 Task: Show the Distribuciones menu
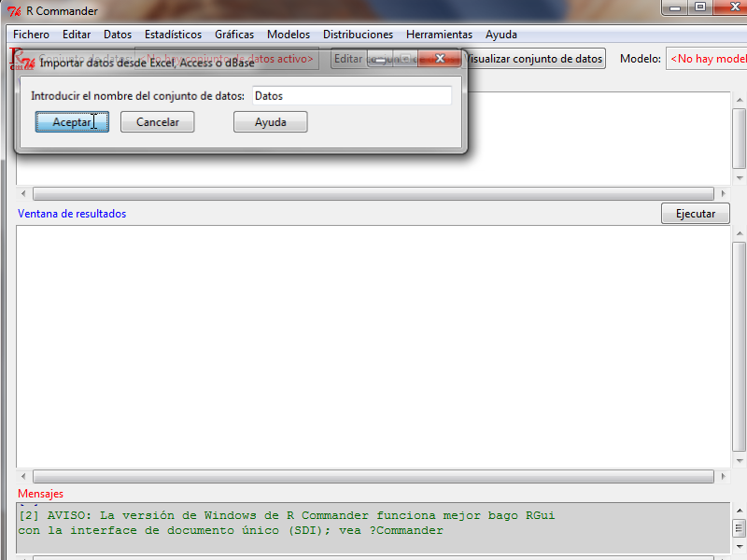(x=358, y=35)
